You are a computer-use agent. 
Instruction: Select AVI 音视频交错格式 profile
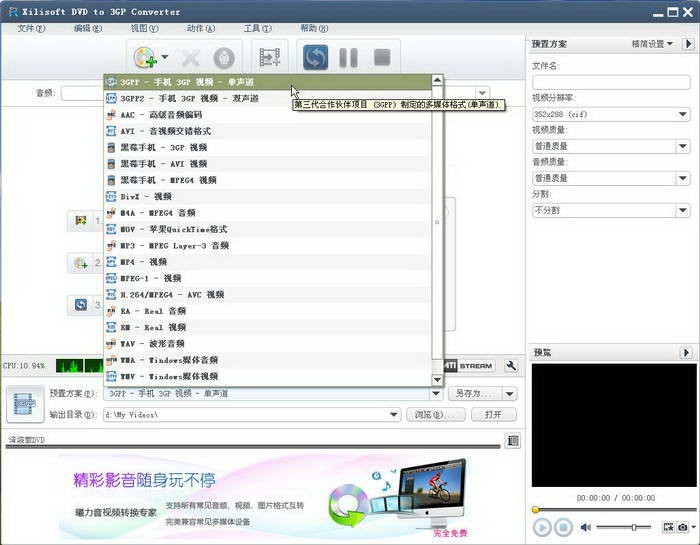[x=268, y=131]
